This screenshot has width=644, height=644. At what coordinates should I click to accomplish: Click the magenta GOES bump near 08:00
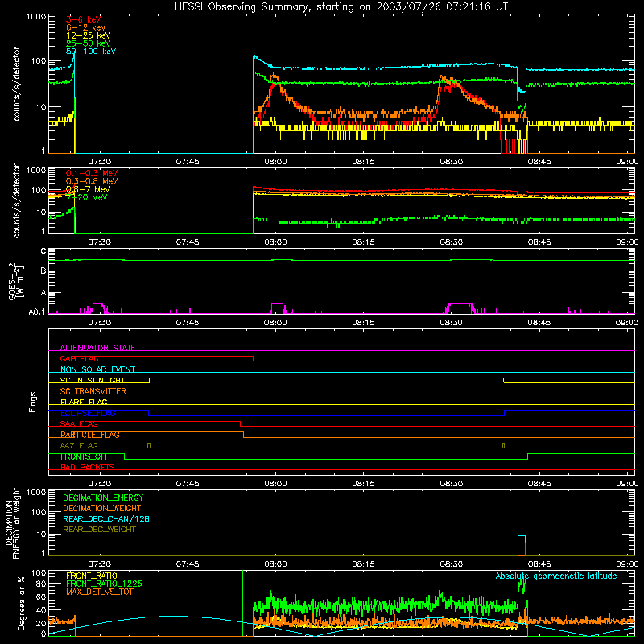[277, 308]
